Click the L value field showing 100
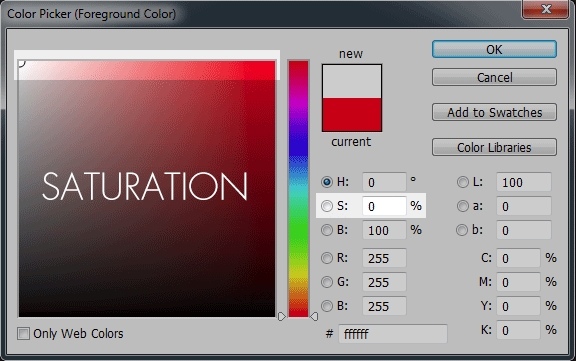 [x=524, y=182]
